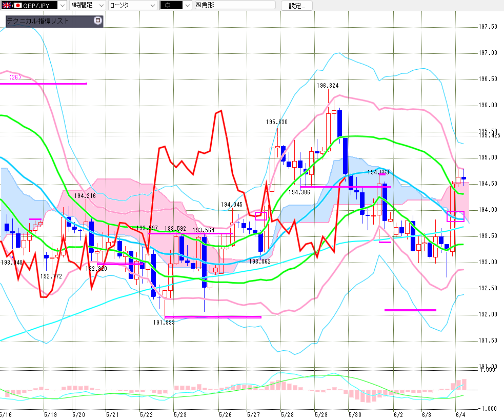
Task: Open the black drawing-tool selector dropdown
Action: tap(187, 5)
